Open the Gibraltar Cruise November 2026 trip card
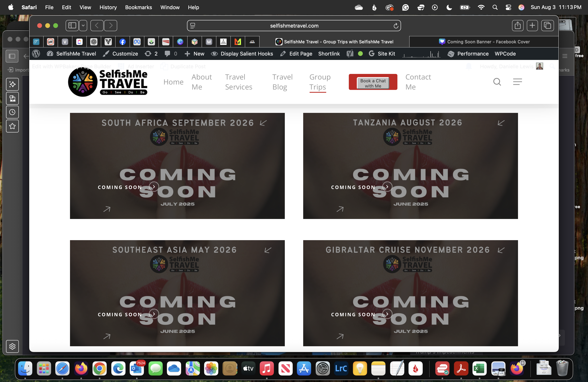The height and width of the screenshot is (382, 588). tap(410, 293)
